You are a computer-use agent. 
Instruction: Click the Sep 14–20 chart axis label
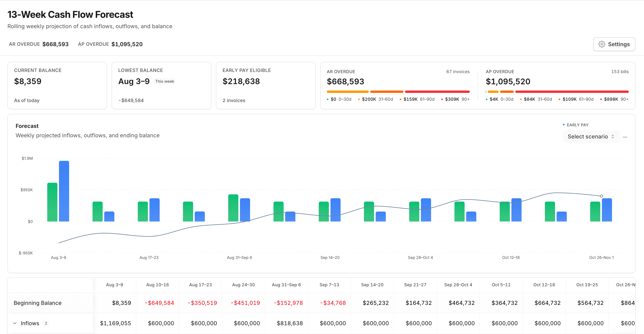(x=330, y=257)
